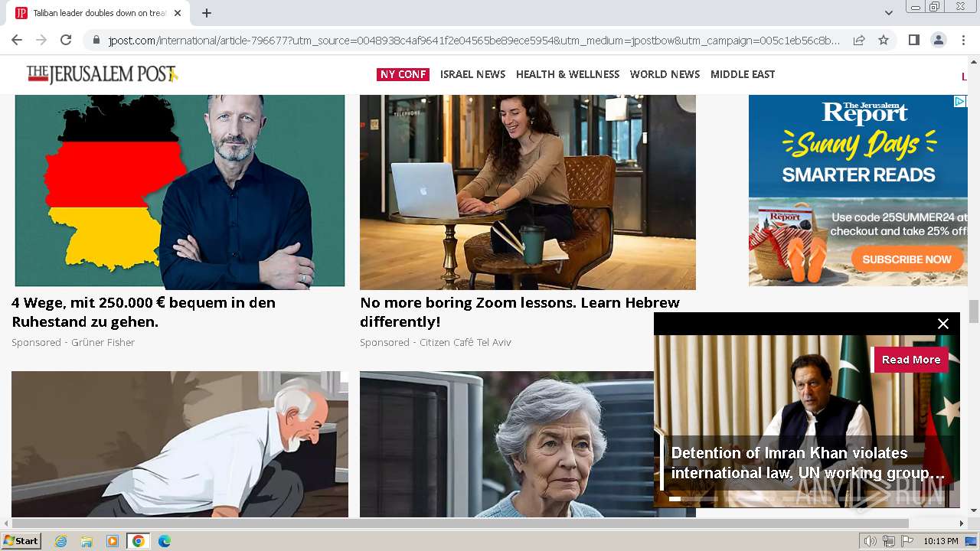Toggle the system tray volume icon

(x=870, y=541)
